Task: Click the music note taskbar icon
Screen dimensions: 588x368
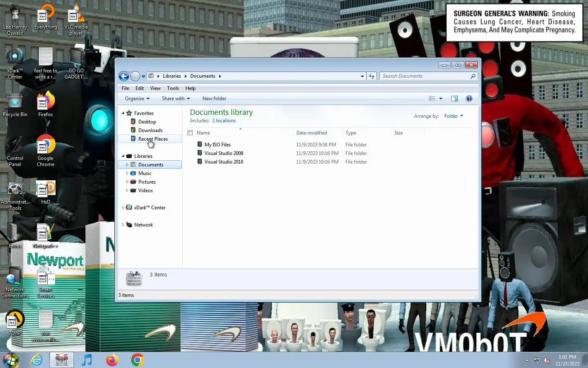Action: tap(87, 360)
